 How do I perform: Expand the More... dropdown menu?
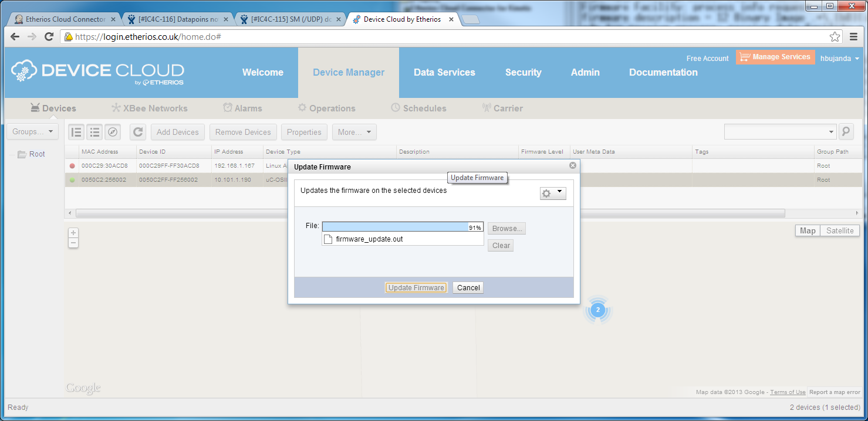pos(354,132)
